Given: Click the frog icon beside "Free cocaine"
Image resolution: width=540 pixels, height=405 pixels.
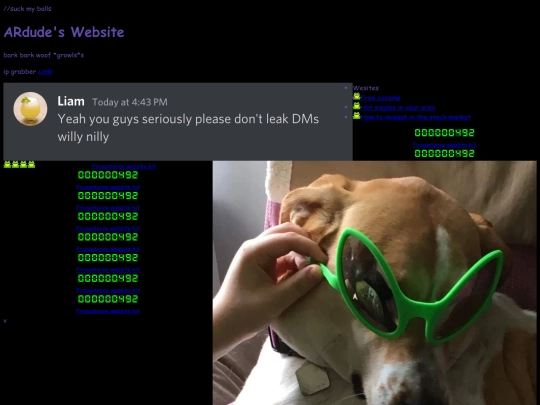Looking at the screenshot, I should (356, 96).
